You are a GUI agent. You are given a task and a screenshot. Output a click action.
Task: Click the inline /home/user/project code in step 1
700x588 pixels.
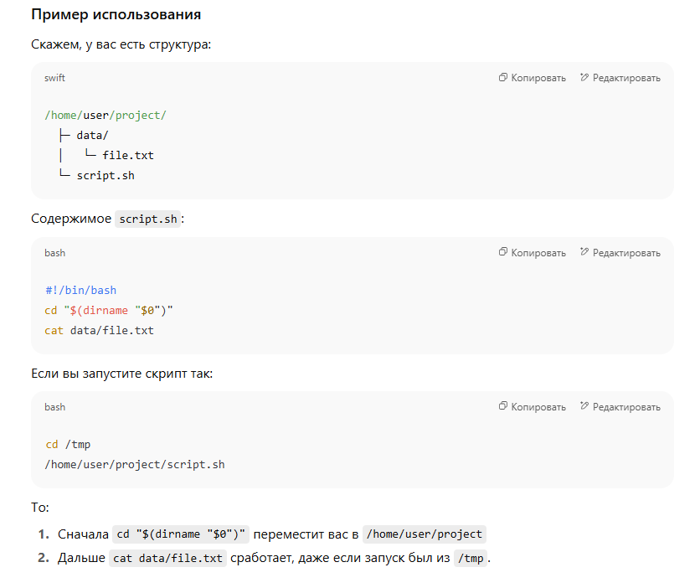point(425,534)
